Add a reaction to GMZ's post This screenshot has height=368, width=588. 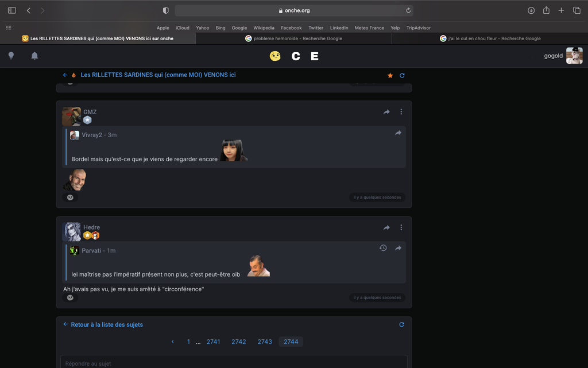click(x=70, y=197)
